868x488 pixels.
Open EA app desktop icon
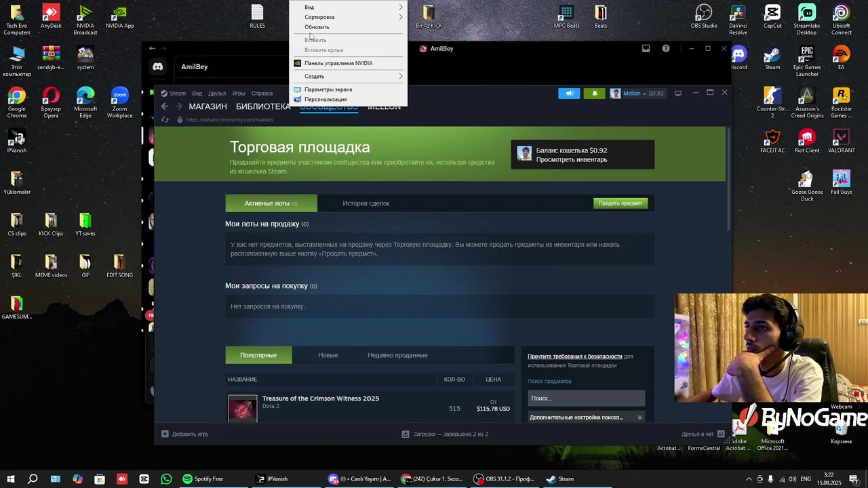click(842, 58)
